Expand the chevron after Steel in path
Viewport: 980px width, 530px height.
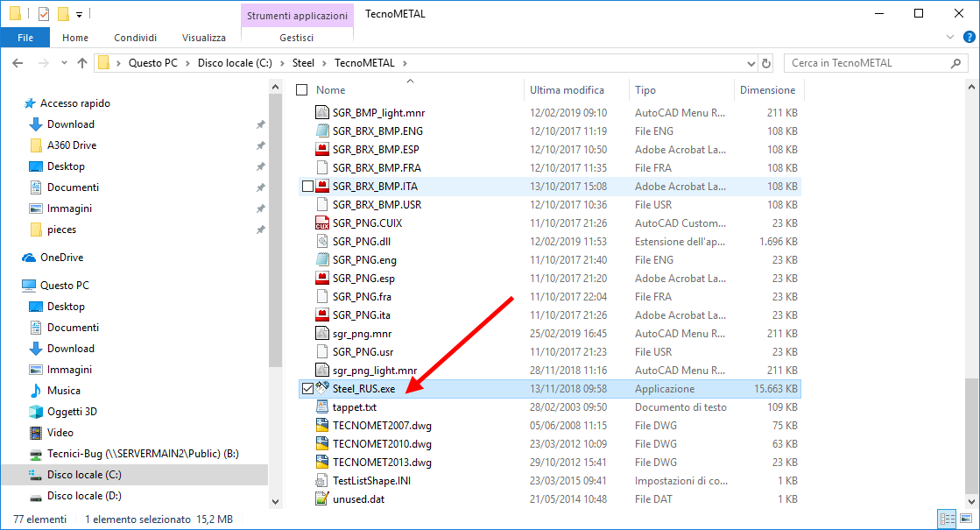point(324,63)
